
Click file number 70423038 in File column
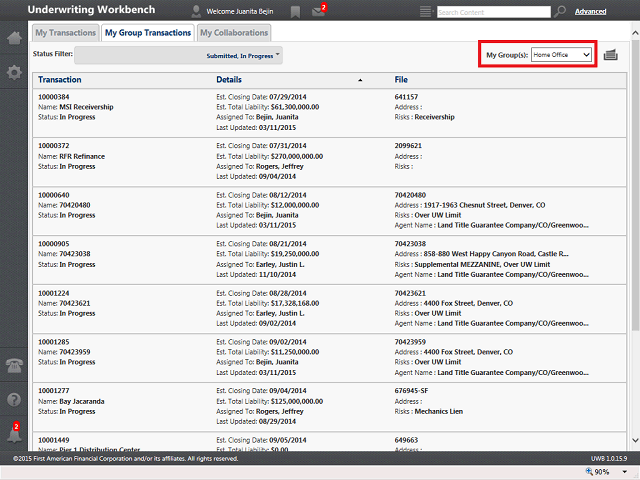(410, 244)
